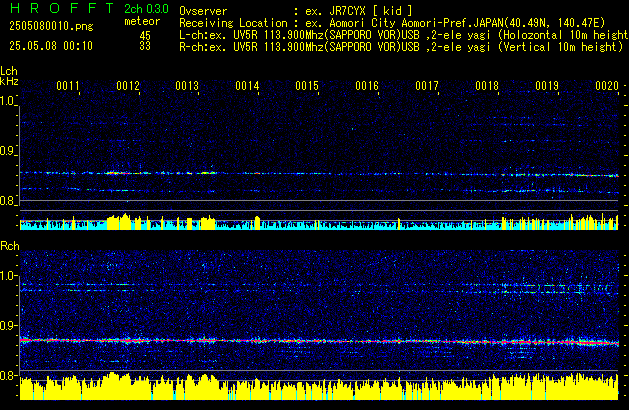The height and width of the screenshot is (410, 629).
Task: Click the Ovserver JR7CYX line
Action: pos(296,11)
